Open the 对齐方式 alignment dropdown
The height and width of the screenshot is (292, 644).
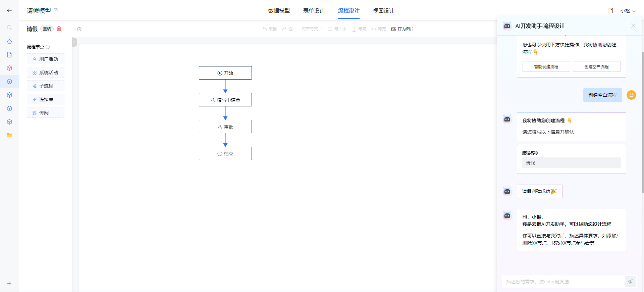coord(312,29)
